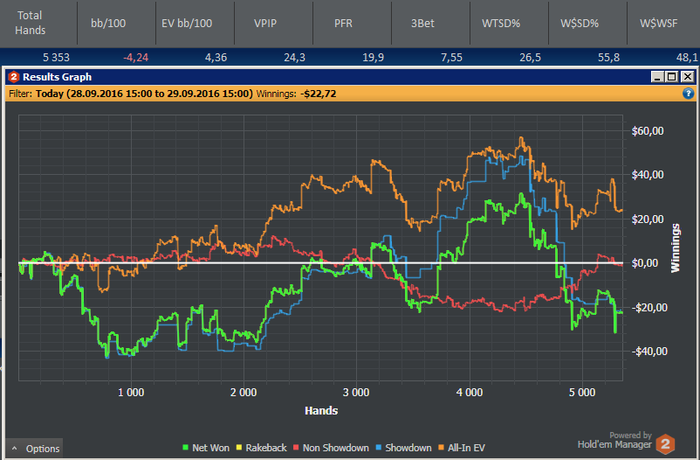Toggle the Rakeback legend entry
The width and height of the screenshot is (700, 460).
(261, 447)
